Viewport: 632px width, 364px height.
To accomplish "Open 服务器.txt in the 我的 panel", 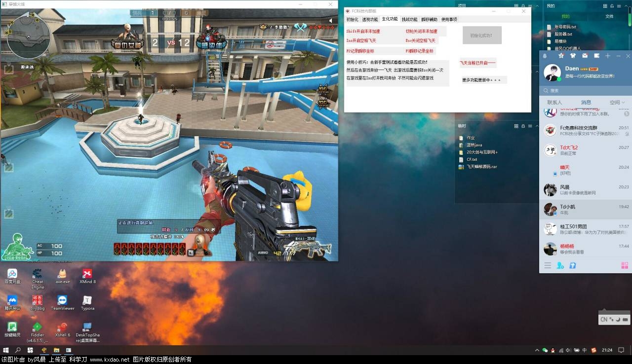I will 560,34.
